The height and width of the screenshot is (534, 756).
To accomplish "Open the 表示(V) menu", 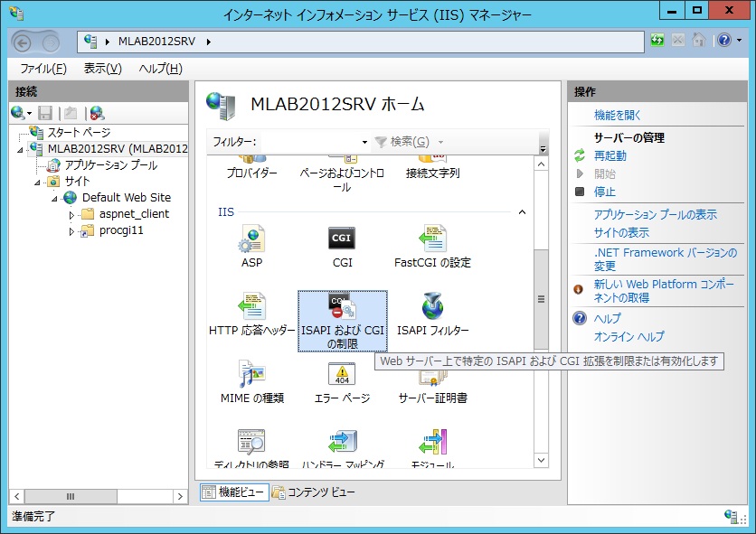I will pos(103,69).
